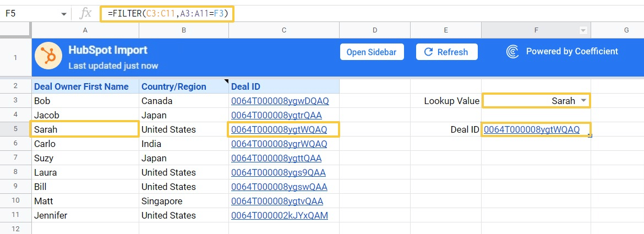
Task: Click the formula bar with FILTER formula
Action: click(167, 14)
